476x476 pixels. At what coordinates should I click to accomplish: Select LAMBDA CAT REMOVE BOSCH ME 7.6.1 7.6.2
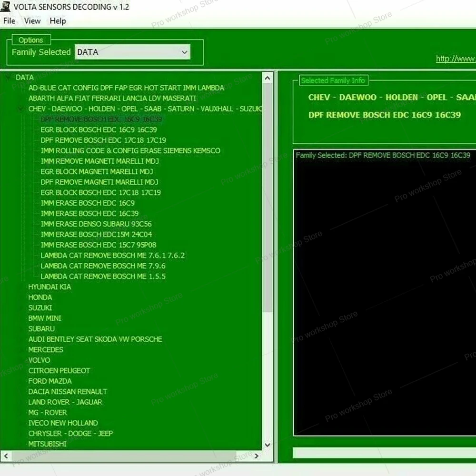[113, 255]
